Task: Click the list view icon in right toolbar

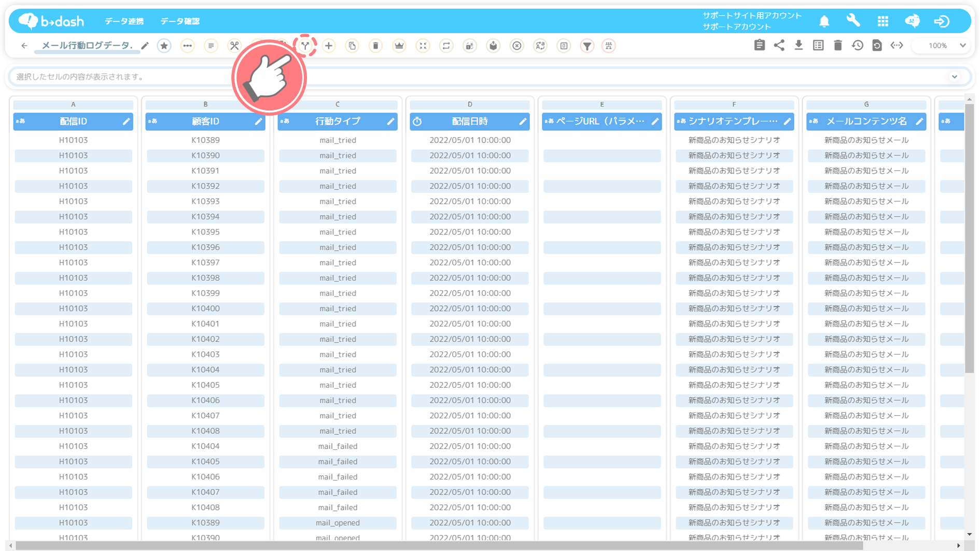Action: click(819, 45)
